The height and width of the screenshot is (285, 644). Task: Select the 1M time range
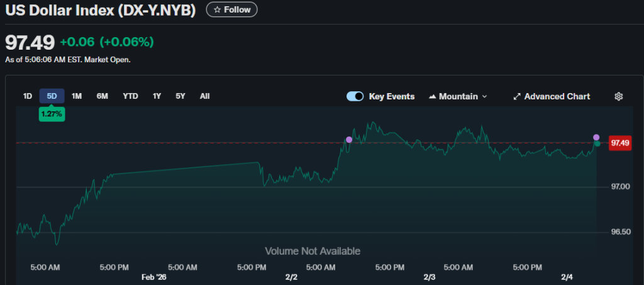77,96
